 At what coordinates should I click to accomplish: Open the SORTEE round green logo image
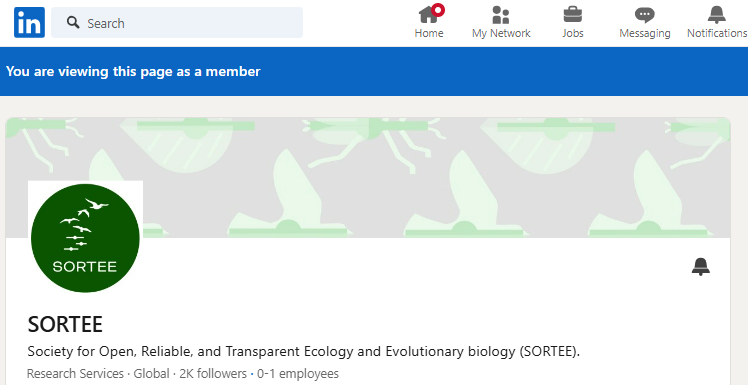[85, 238]
